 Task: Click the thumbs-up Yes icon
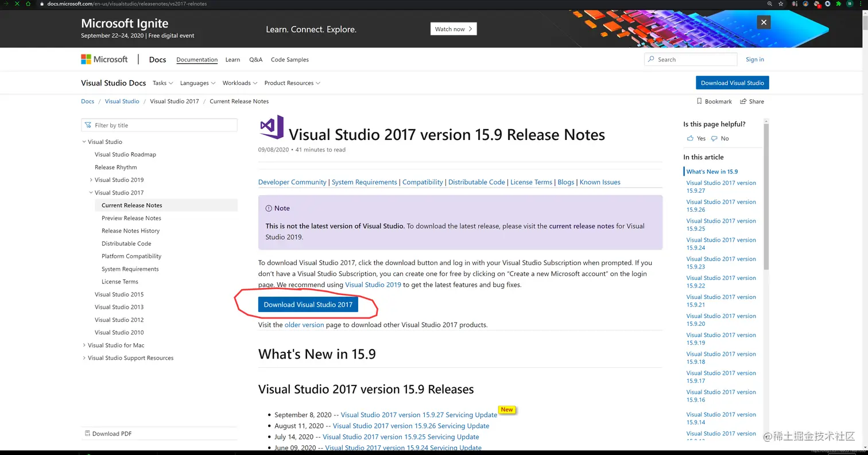(x=690, y=138)
